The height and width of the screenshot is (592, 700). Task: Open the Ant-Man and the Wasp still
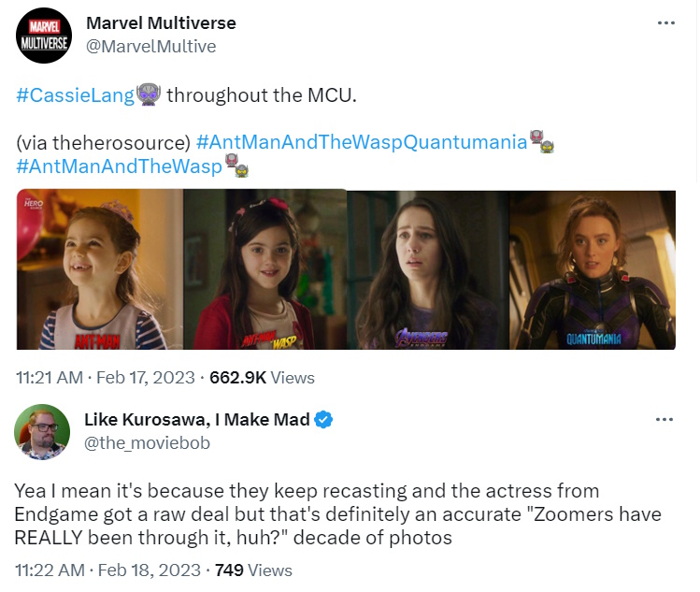click(264, 269)
